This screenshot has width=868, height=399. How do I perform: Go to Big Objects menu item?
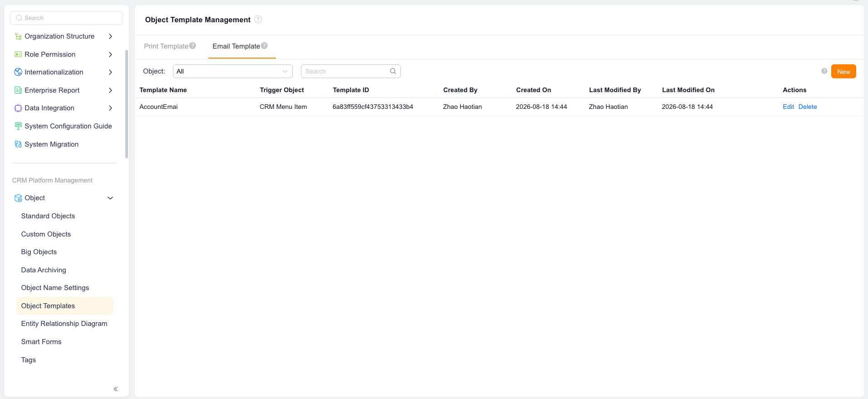click(x=39, y=252)
